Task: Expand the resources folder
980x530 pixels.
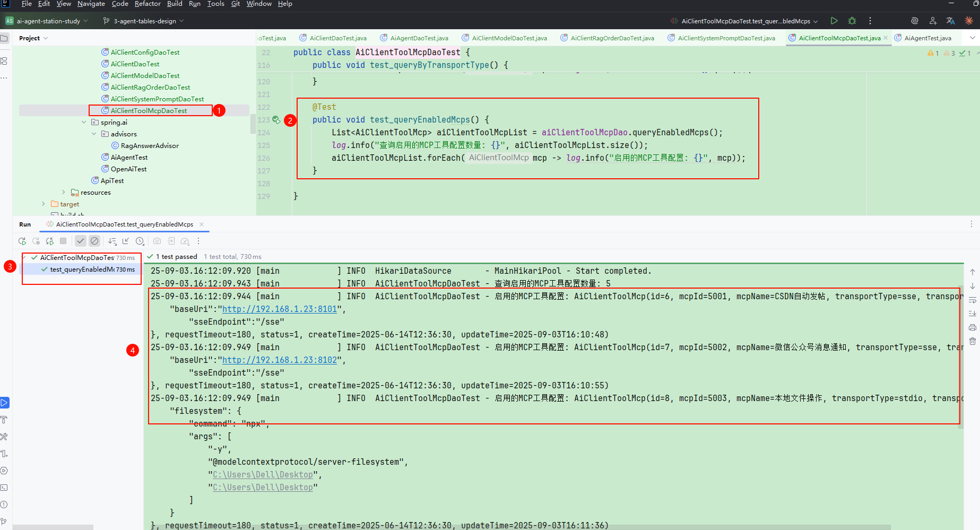Action: pyautogui.click(x=64, y=192)
